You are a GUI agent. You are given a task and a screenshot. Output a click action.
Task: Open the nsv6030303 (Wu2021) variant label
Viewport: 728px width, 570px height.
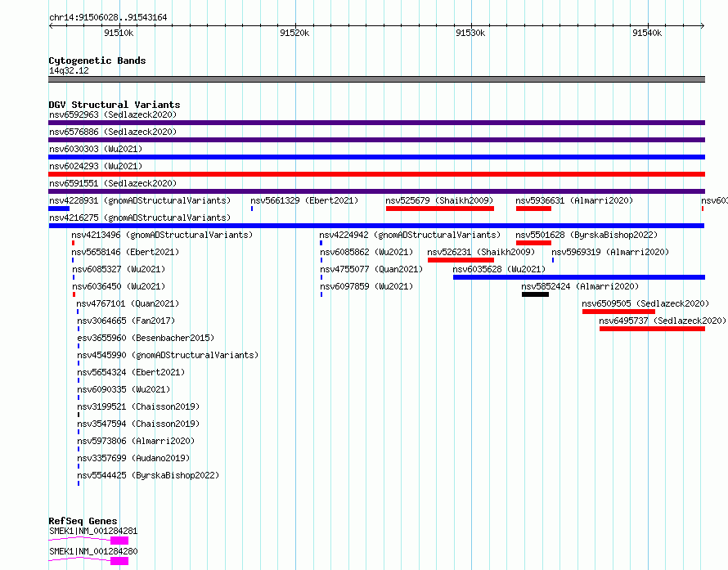coord(96,149)
